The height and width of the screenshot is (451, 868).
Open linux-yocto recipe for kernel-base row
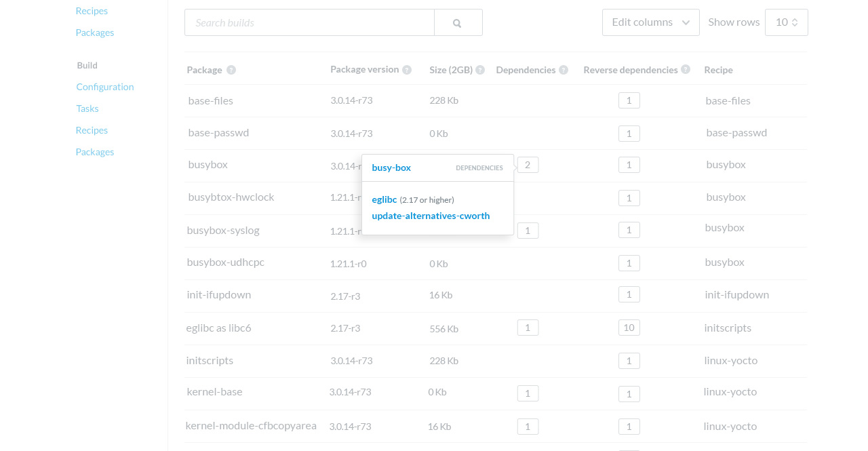coord(730,391)
